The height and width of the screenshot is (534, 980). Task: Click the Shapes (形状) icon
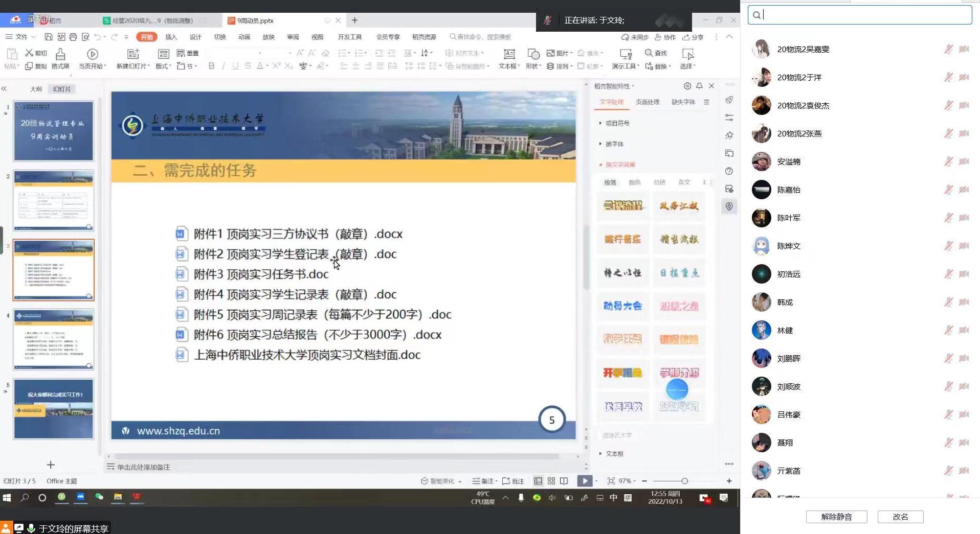tap(533, 54)
